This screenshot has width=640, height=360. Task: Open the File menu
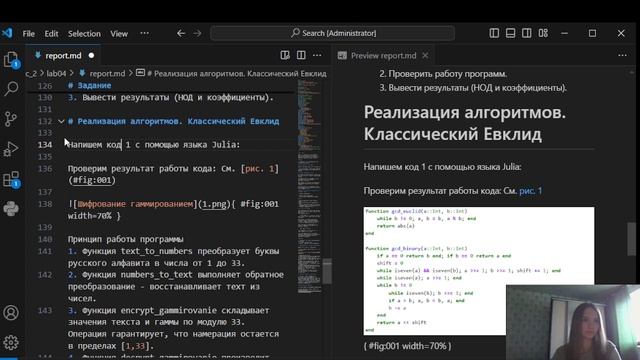pyautogui.click(x=29, y=33)
